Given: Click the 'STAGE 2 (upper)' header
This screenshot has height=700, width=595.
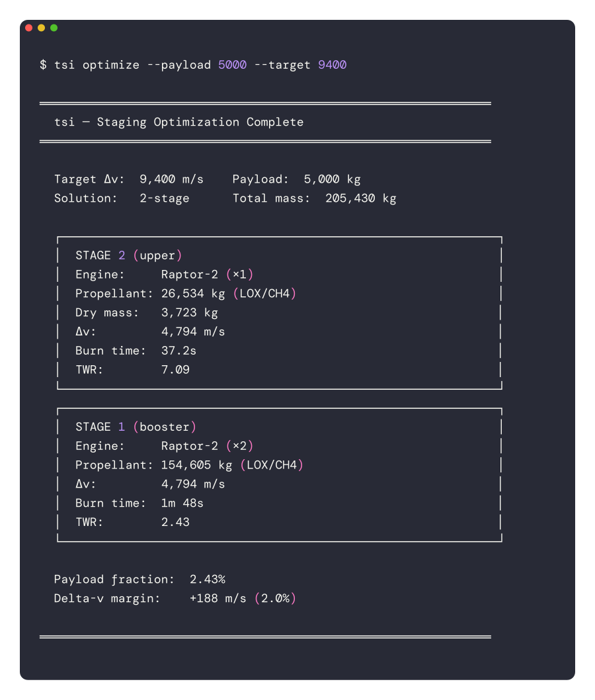Looking at the screenshot, I should [128, 255].
